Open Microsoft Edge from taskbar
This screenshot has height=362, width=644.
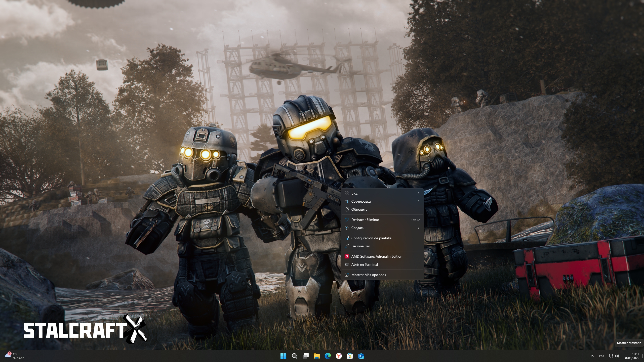point(328,356)
